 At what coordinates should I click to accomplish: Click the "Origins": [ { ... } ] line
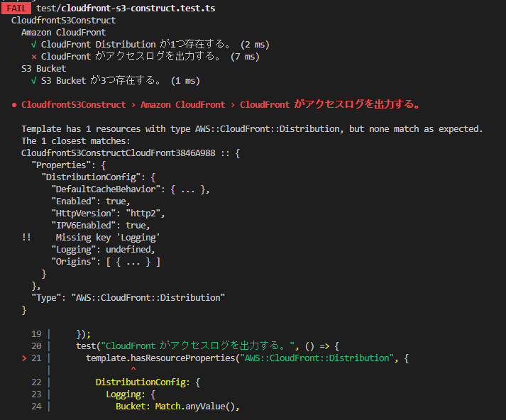(x=106, y=262)
